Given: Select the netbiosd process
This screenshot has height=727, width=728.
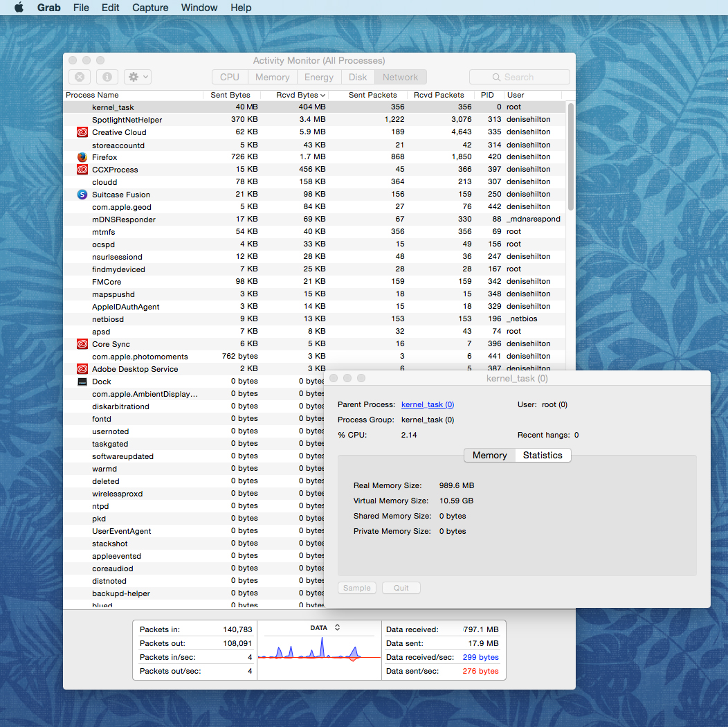Looking at the screenshot, I should pos(314,319).
